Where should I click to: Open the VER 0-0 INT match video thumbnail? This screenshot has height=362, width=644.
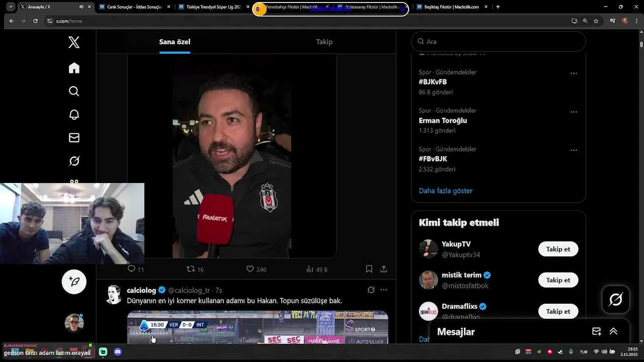coord(258,327)
